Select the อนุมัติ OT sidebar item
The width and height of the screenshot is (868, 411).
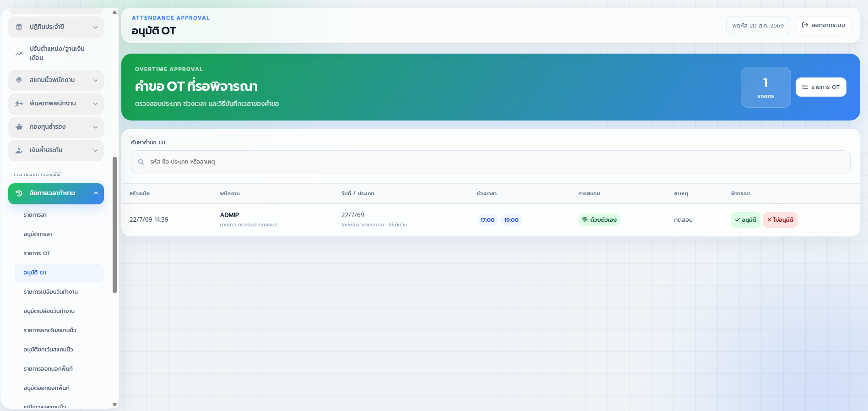[59, 273]
